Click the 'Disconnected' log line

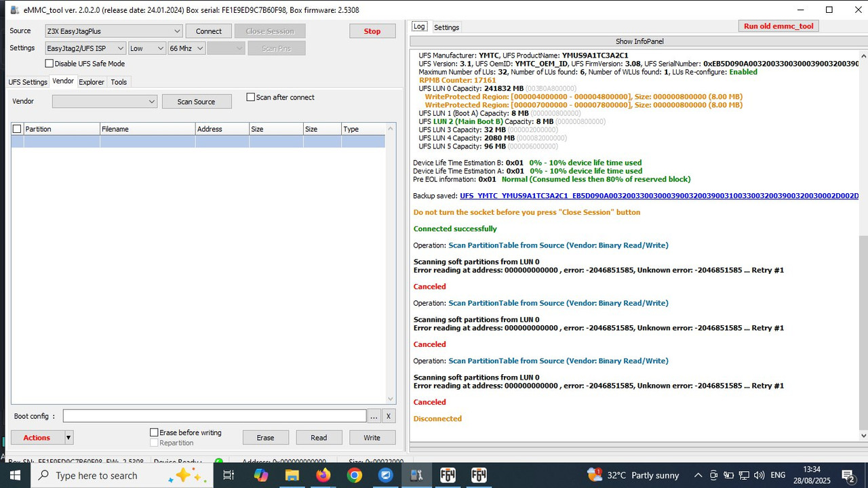click(x=437, y=419)
